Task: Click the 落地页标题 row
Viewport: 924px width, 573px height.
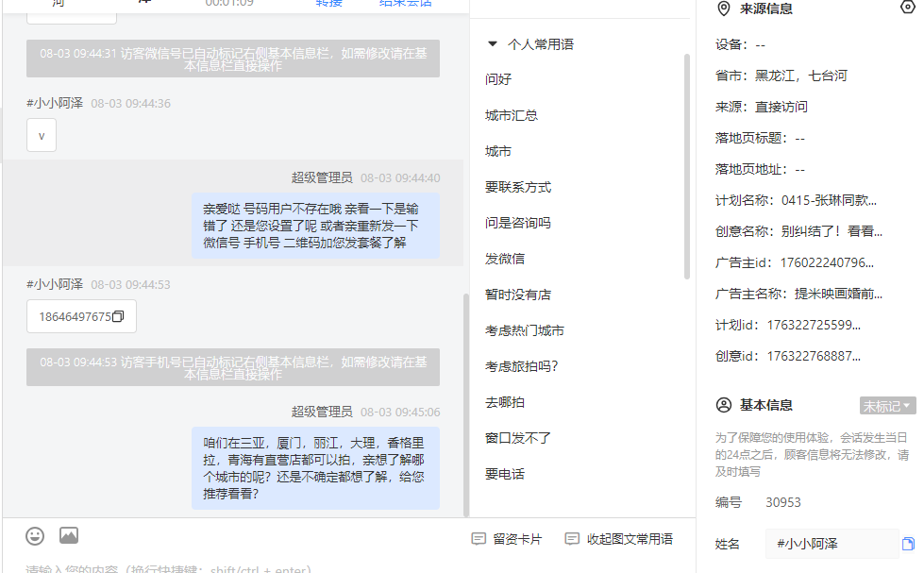Action: coord(760,138)
